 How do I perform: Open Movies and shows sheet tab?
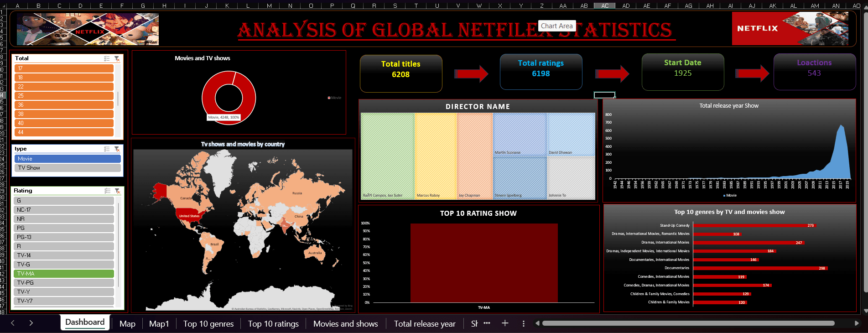point(345,323)
